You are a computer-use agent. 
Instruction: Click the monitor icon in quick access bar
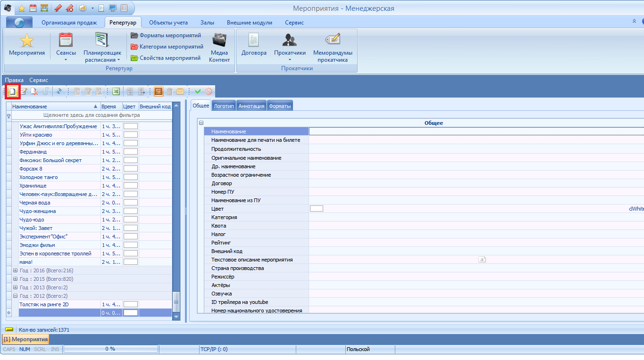(x=113, y=8)
